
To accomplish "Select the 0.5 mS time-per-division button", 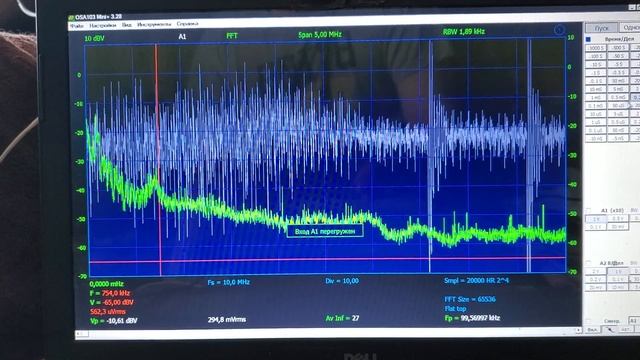I will pos(618,97).
